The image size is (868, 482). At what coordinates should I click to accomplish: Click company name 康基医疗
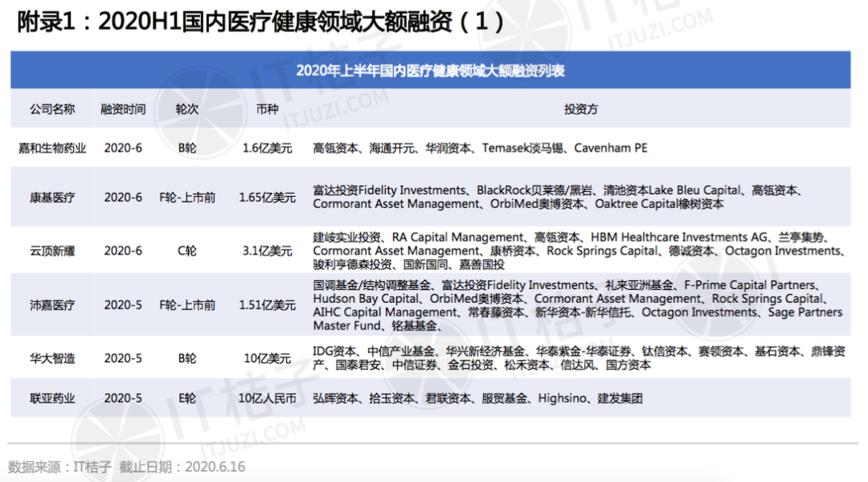52,198
